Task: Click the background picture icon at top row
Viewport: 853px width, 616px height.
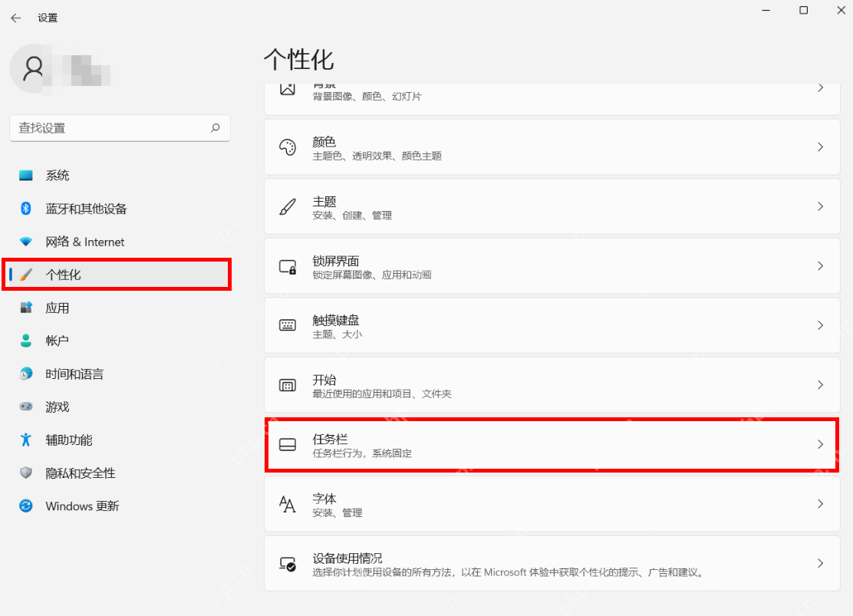Action: coord(287,89)
